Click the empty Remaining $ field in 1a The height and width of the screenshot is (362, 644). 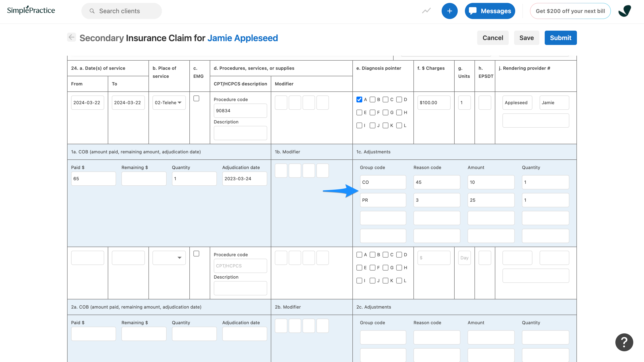pyautogui.click(x=144, y=178)
